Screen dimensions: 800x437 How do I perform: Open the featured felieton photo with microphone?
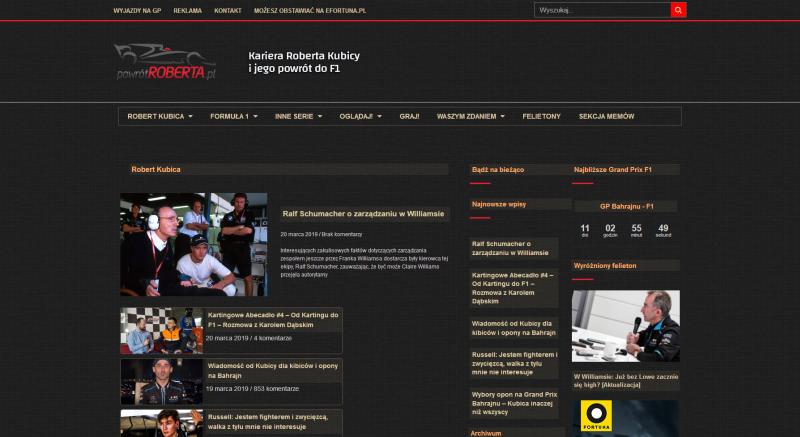pyautogui.click(x=626, y=326)
